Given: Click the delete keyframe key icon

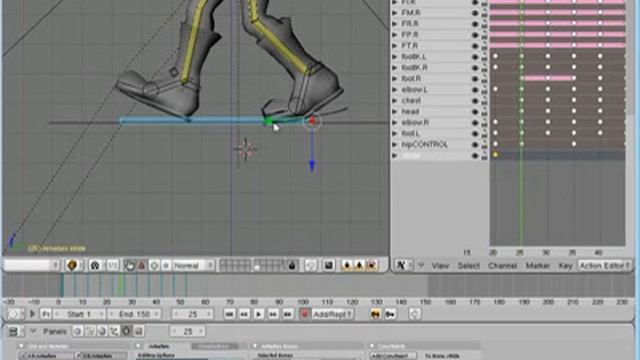Looking at the screenshot, I should (x=390, y=314).
